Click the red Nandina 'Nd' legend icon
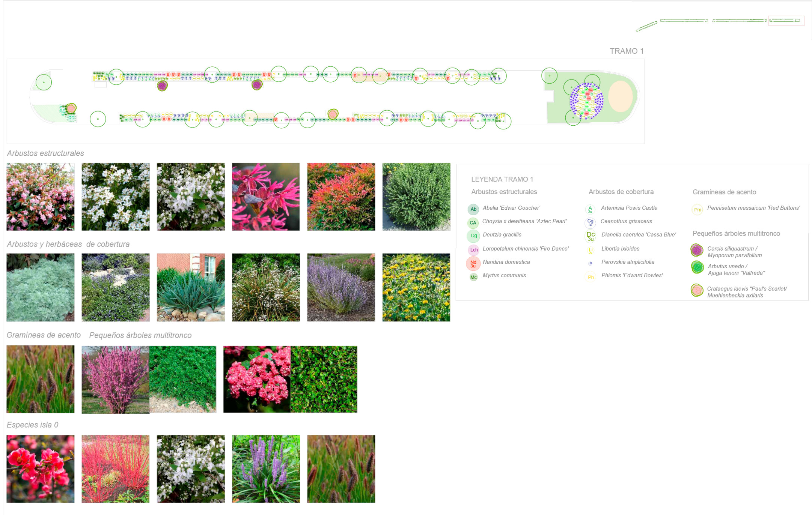 click(x=473, y=264)
